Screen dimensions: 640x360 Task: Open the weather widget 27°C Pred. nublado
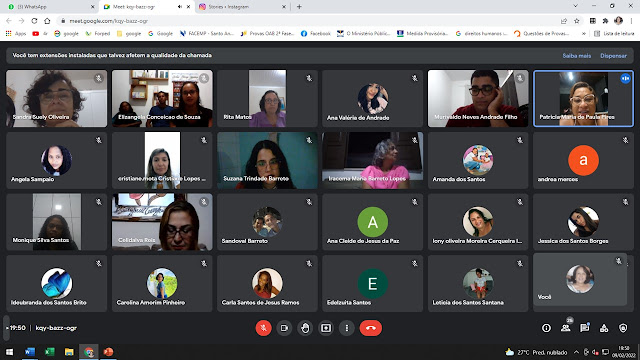tap(536, 352)
